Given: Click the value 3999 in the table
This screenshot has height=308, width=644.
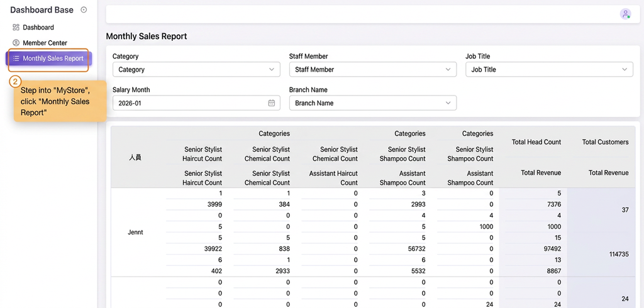Looking at the screenshot, I should coord(214,204).
